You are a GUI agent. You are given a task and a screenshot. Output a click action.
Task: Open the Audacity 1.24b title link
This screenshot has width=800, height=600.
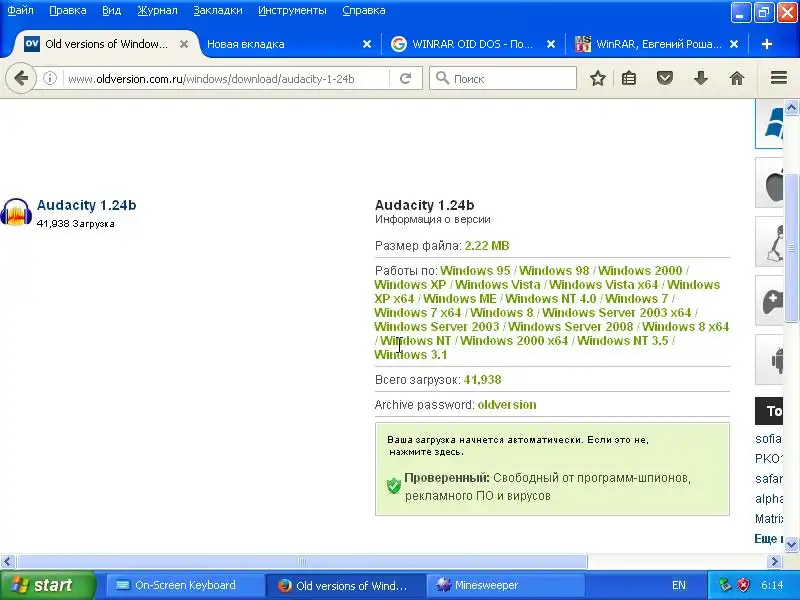point(86,205)
